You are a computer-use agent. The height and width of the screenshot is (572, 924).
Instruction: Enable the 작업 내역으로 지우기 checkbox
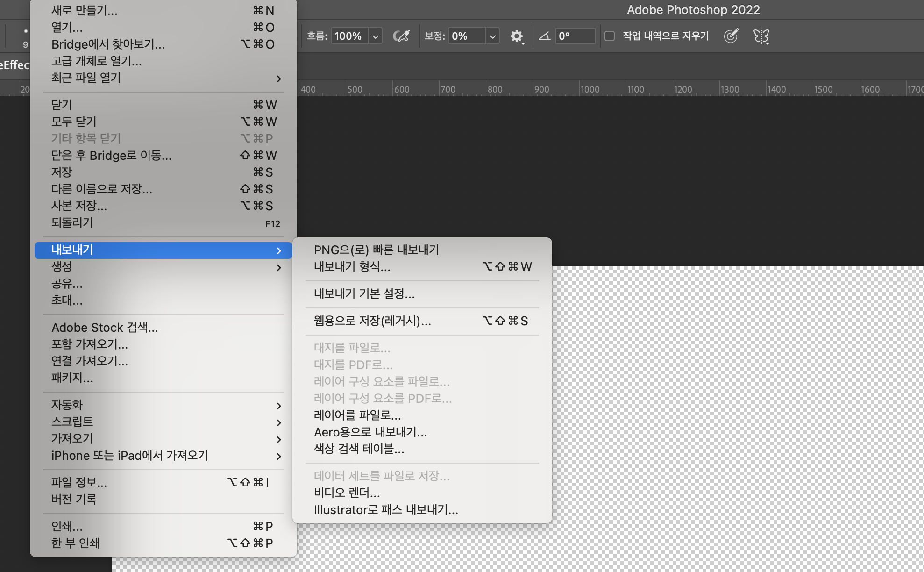(x=610, y=36)
